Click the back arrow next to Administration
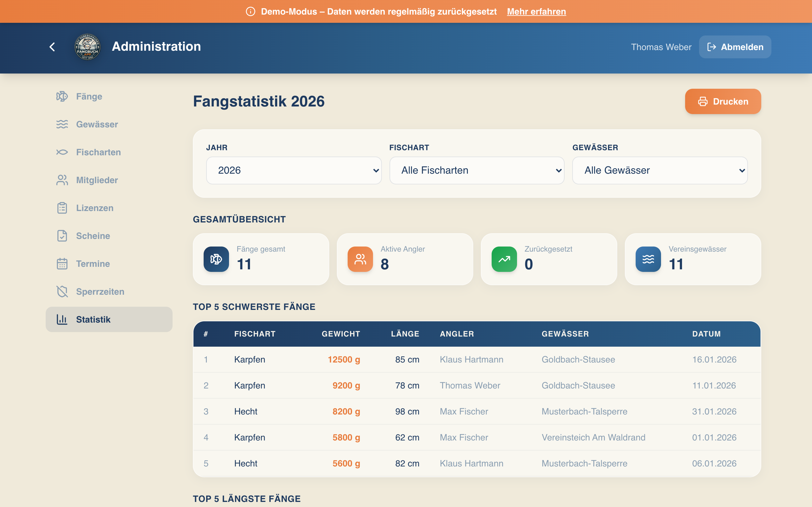This screenshot has height=507, width=812. click(x=52, y=47)
